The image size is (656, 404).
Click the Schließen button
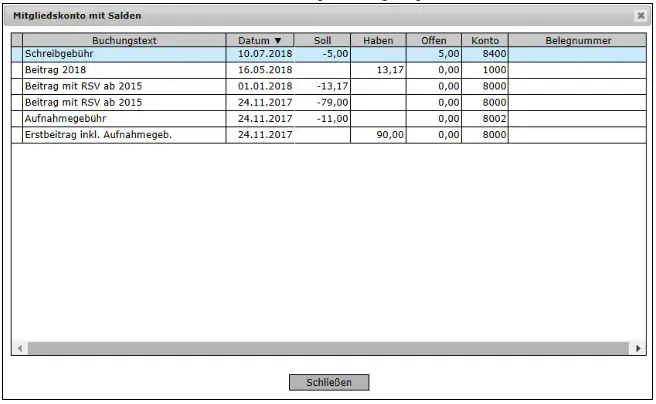pos(329,382)
